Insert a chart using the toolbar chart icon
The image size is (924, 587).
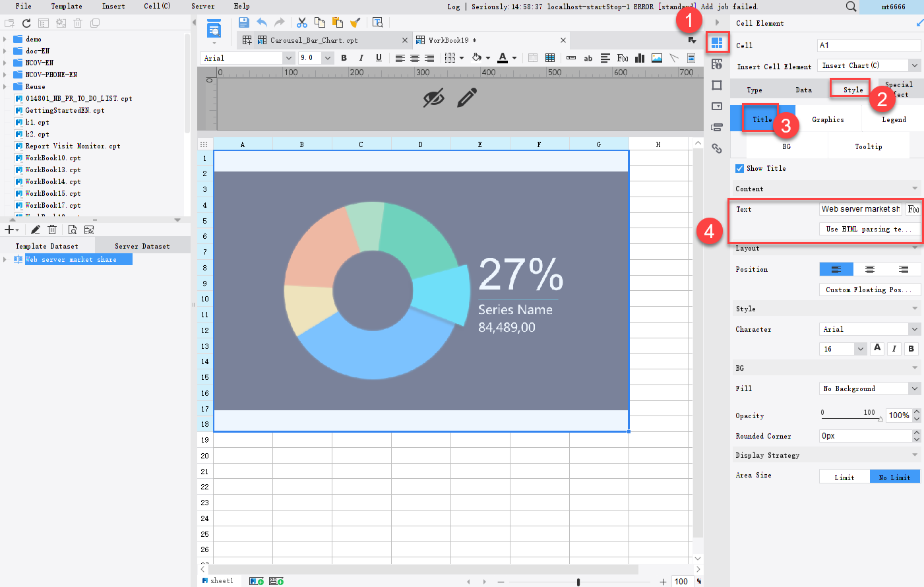(x=639, y=57)
